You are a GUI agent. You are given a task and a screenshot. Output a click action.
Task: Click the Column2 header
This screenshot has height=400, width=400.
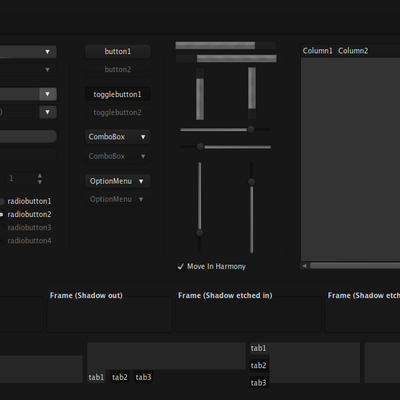coord(353,51)
